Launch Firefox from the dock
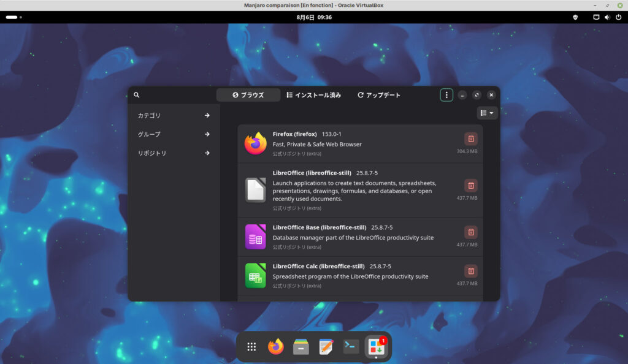The width and height of the screenshot is (628, 364). point(275,346)
